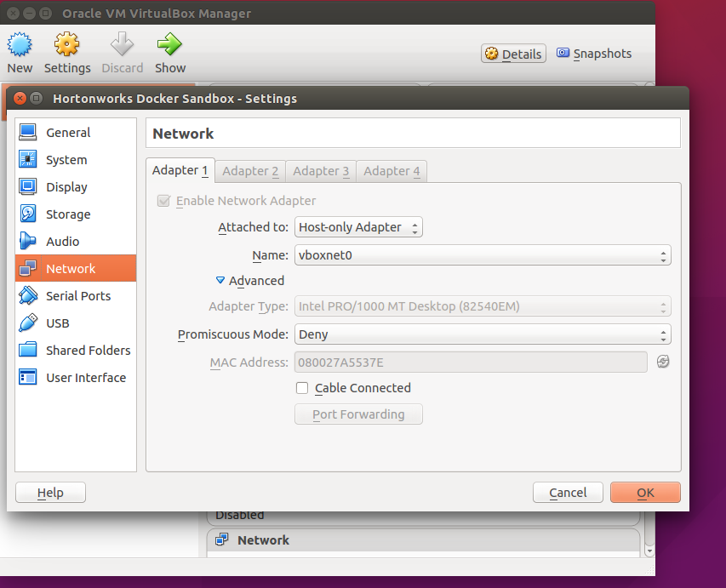Select the Network settings category

[x=76, y=268]
